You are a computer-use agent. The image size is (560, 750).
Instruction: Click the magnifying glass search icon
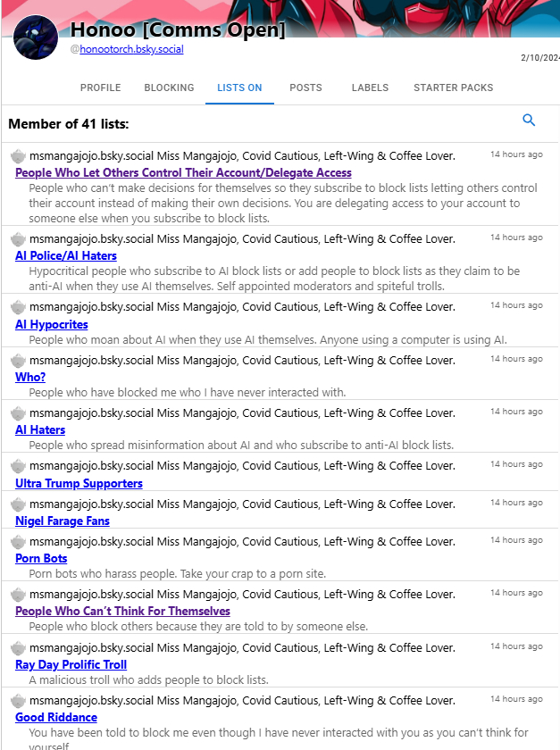pyautogui.click(x=529, y=121)
